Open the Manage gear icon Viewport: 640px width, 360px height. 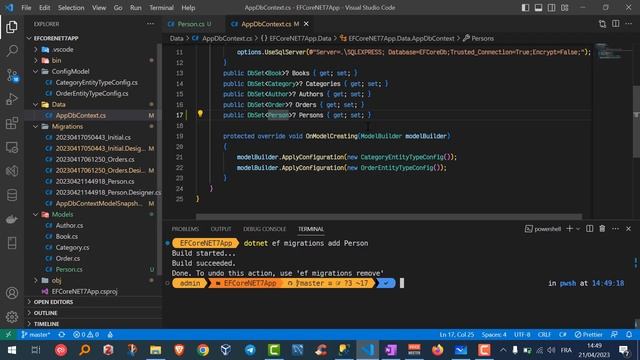12,317
